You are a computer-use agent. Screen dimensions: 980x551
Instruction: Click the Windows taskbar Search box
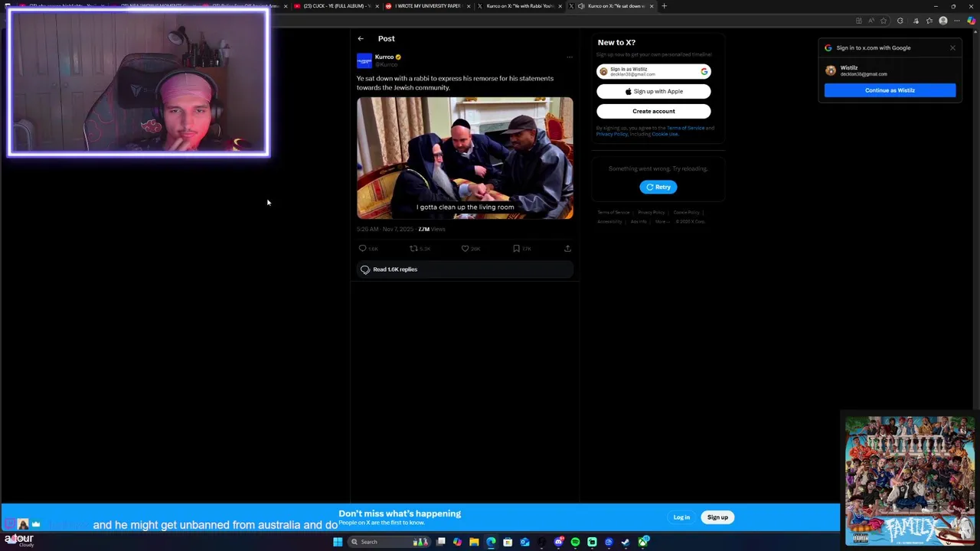pyautogui.click(x=388, y=542)
